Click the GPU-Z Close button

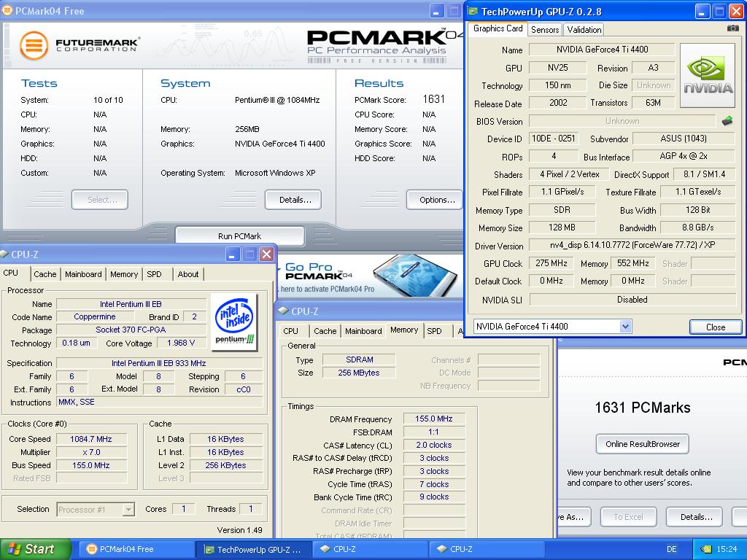(x=716, y=327)
